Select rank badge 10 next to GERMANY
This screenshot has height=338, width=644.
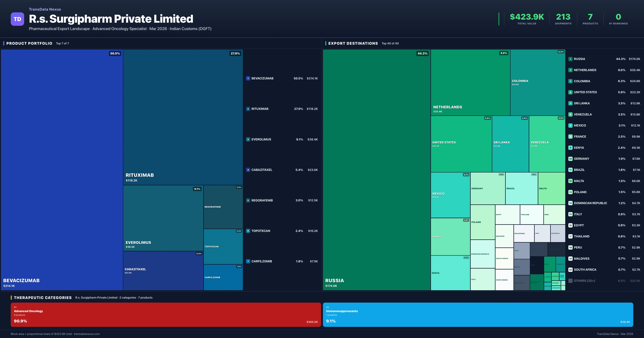click(571, 159)
